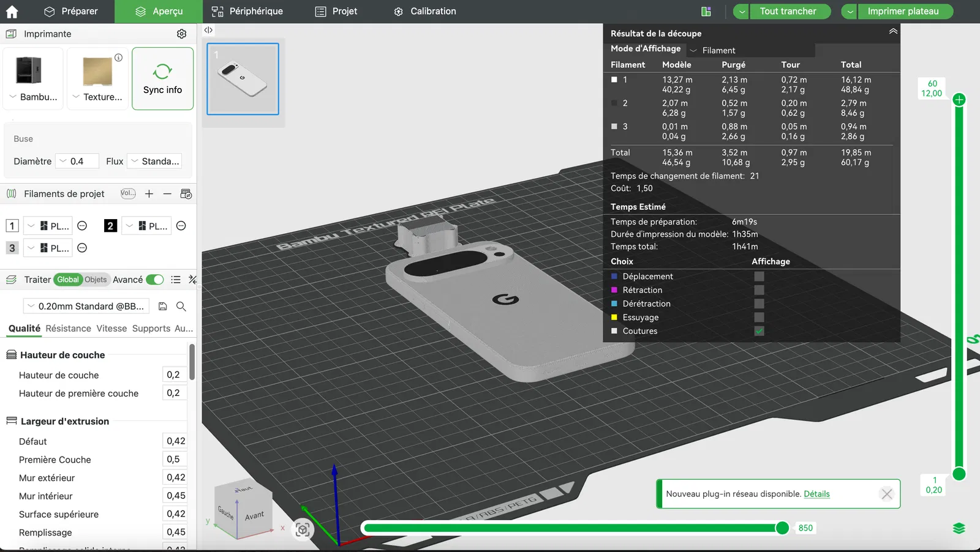Open the Texture plate type dropdown
Image resolution: width=980 pixels, height=552 pixels.
tap(97, 97)
